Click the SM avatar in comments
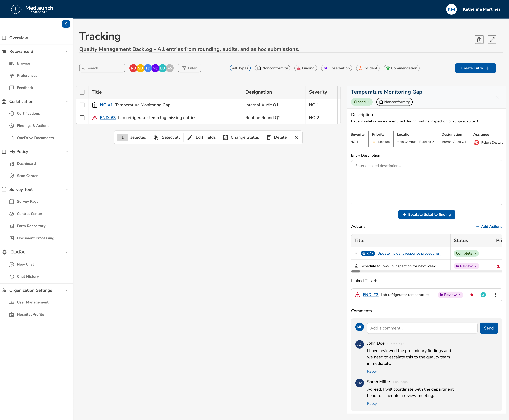This screenshot has width=509, height=420. (360, 383)
